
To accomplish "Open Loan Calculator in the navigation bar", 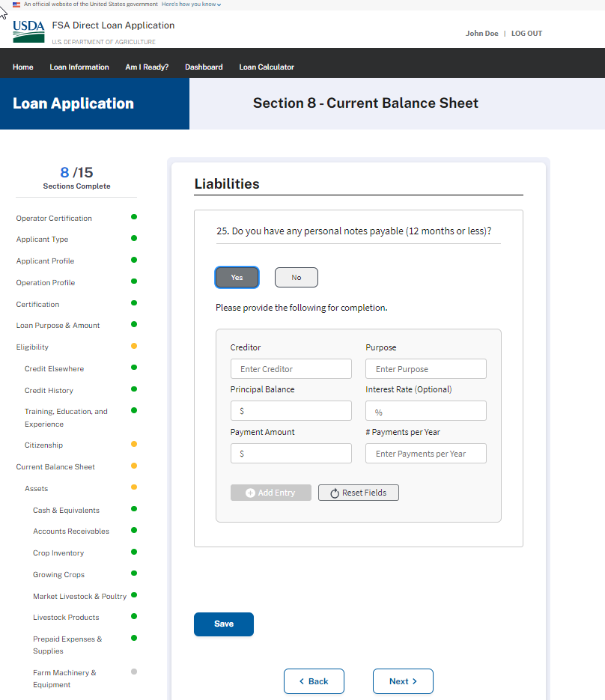I will [267, 67].
